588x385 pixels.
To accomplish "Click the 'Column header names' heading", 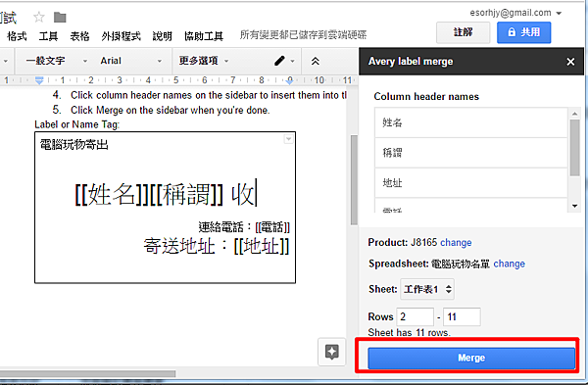I will point(426,97).
